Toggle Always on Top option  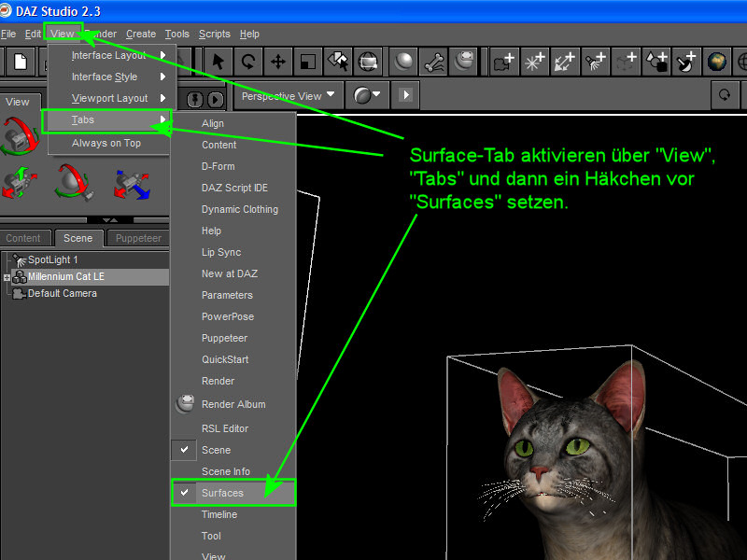pos(108,143)
